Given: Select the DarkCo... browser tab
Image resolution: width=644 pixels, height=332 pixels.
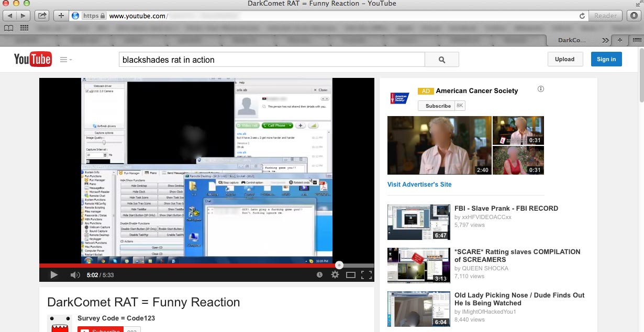Looking at the screenshot, I should (572, 40).
